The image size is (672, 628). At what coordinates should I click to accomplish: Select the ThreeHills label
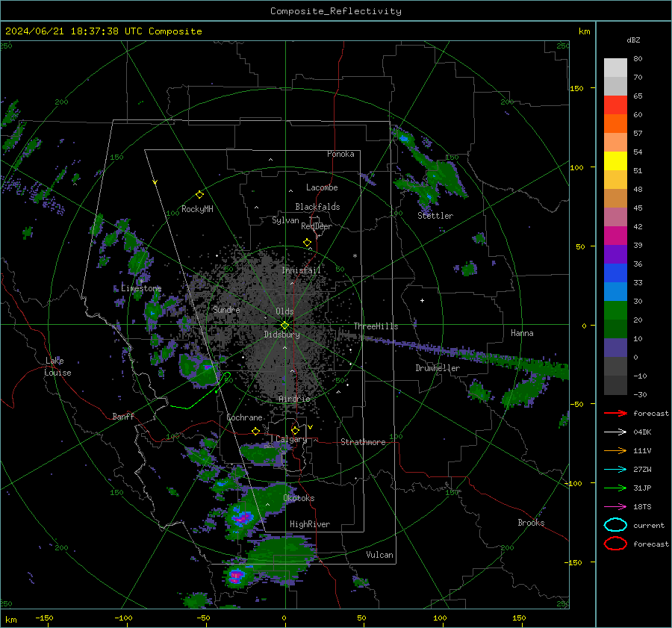click(x=376, y=326)
